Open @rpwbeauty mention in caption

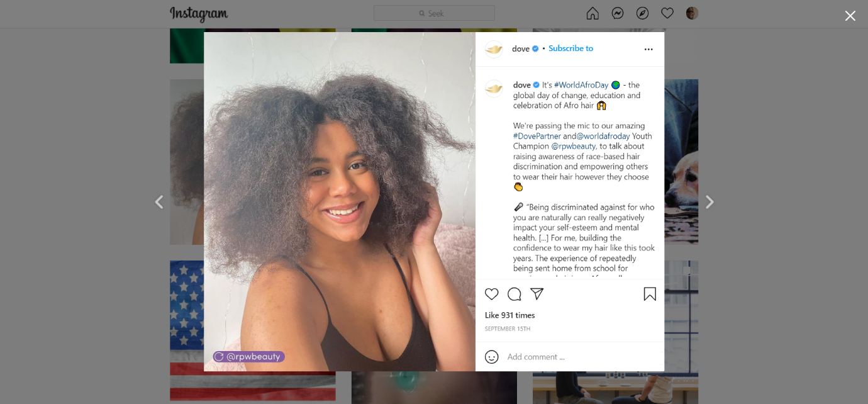[574, 146]
